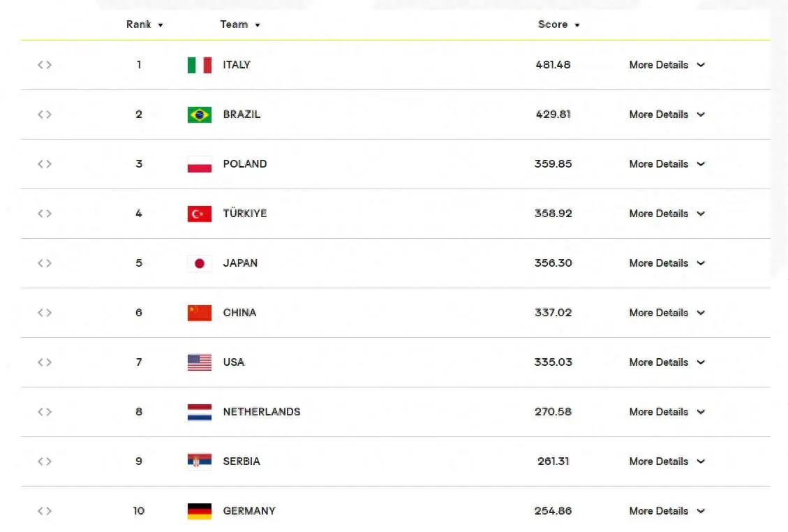The image size is (788, 532).
Task: Open the POLAND team name link
Action: point(245,164)
